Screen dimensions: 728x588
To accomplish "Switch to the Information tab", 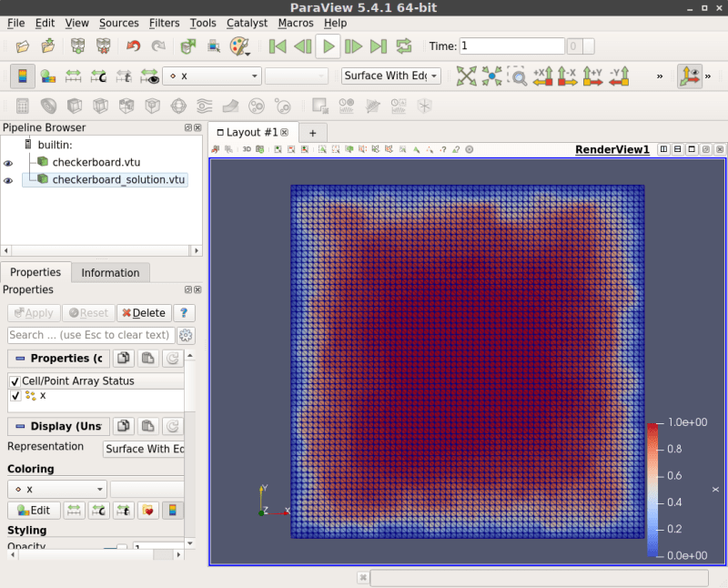I will click(x=110, y=273).
